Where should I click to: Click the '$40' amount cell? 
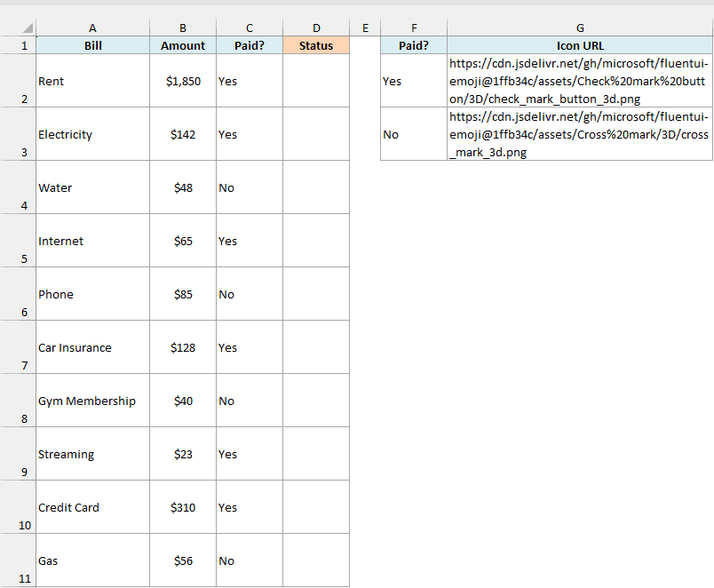click(x=183, y=401)
